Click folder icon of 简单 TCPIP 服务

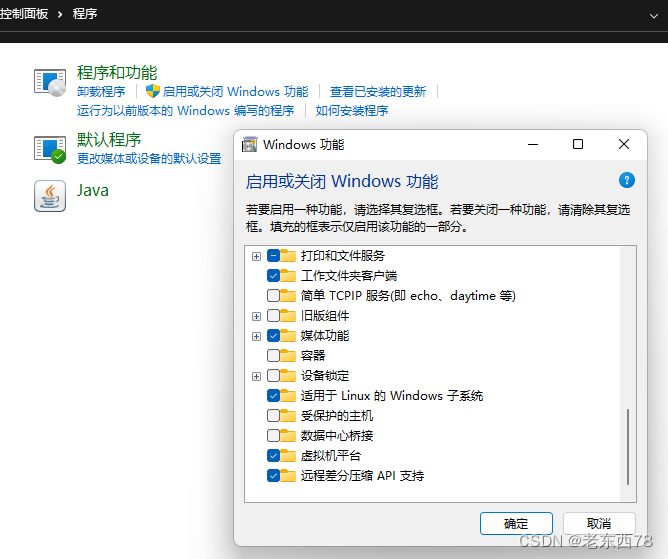(288, 296)
